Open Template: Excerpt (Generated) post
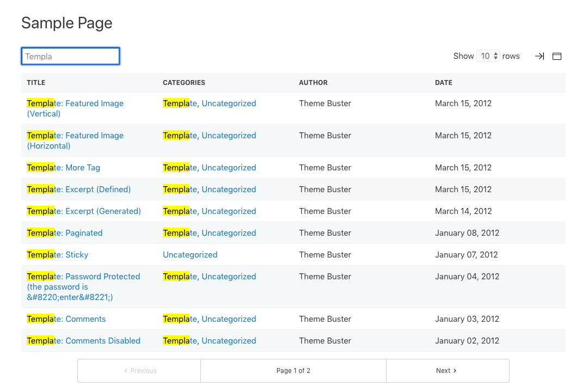 pyautogui.click(x=84, y=211)
